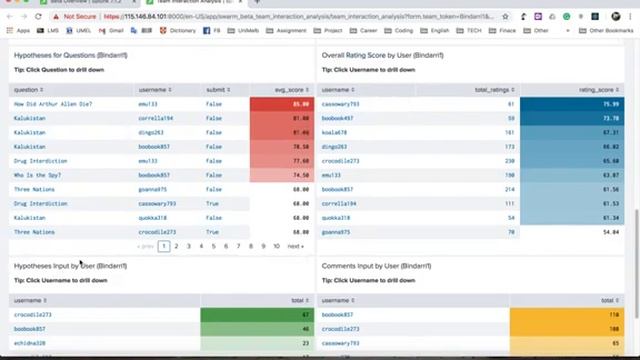Click next page link in pagination

point(296,247)
